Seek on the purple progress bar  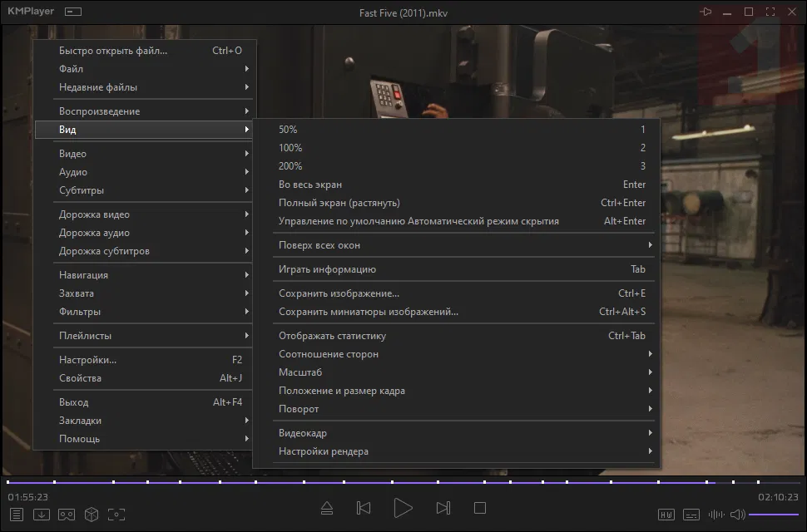click(x=403, y=482)
